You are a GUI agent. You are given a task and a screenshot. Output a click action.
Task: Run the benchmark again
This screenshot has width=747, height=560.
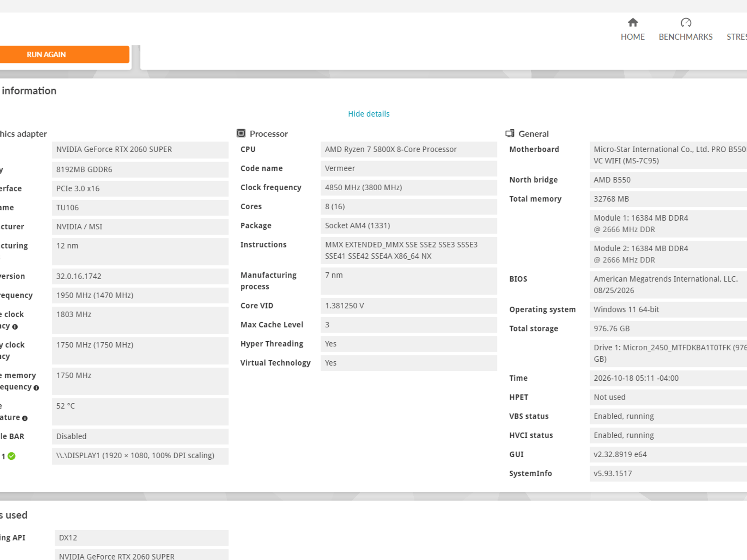(65, 54)
